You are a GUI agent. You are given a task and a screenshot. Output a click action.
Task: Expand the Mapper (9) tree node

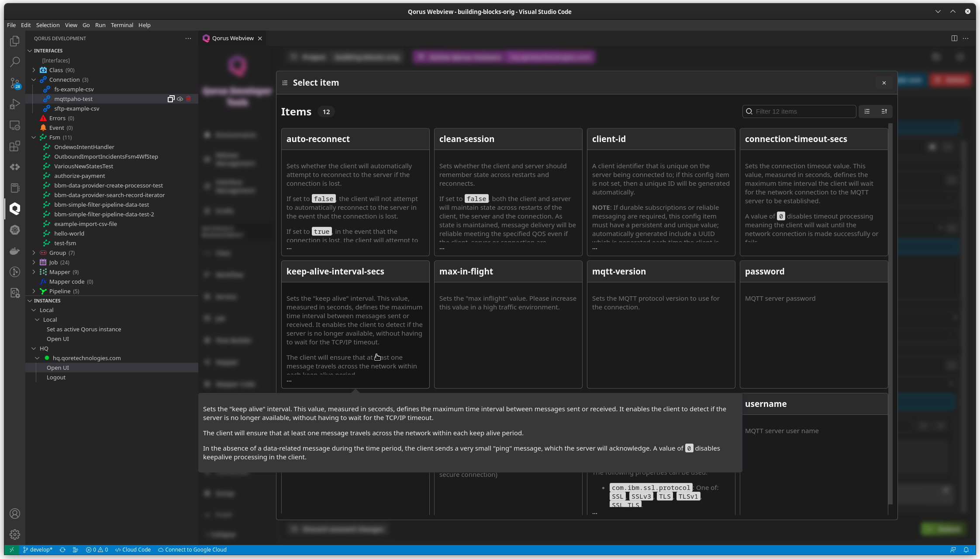(34, 272)
